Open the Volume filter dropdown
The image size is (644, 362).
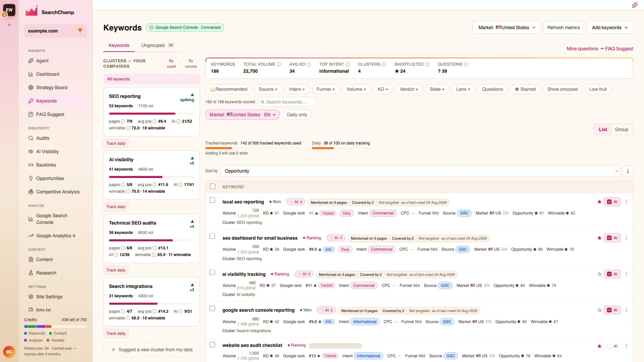pos(356,89)
